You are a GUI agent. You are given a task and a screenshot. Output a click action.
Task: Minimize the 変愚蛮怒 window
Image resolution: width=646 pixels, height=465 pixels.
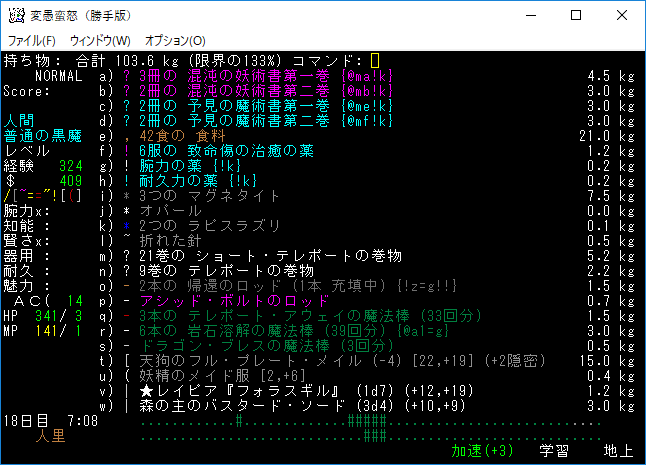coord(527,16)
